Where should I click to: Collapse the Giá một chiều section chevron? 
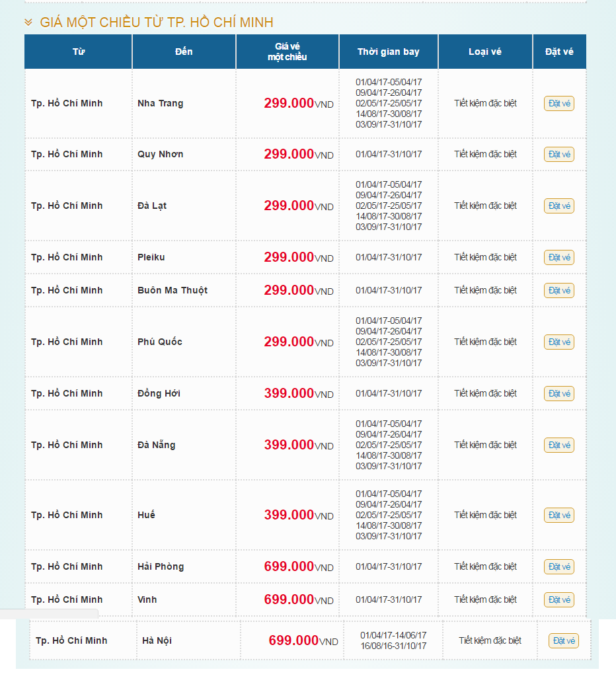(x=28, y=22)
